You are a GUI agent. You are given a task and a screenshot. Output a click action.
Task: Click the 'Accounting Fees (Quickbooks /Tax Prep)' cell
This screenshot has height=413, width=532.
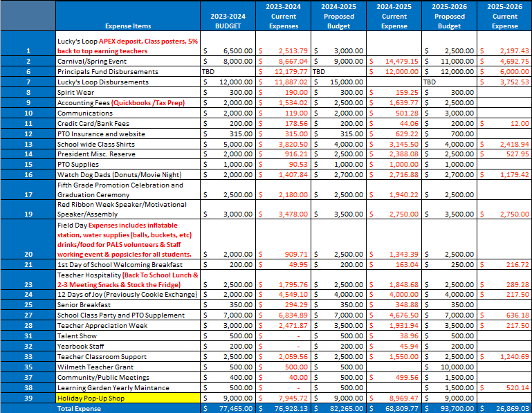[x=128, y=102]
